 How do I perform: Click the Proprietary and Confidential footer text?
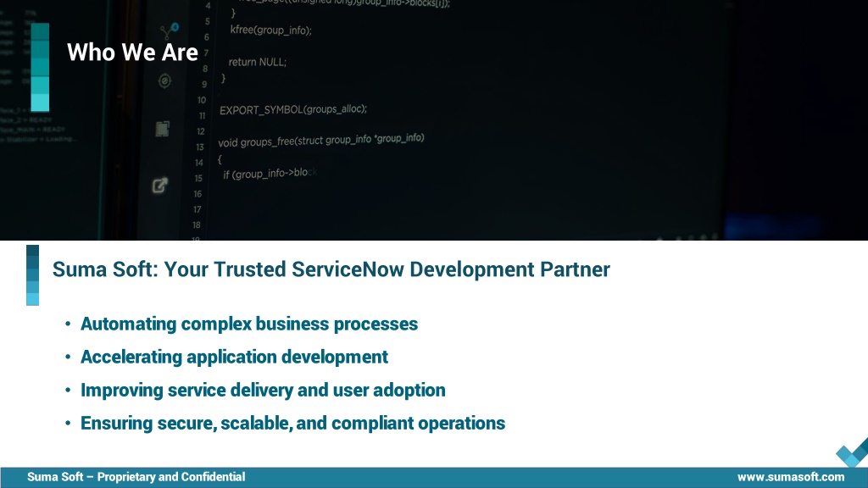136,477
